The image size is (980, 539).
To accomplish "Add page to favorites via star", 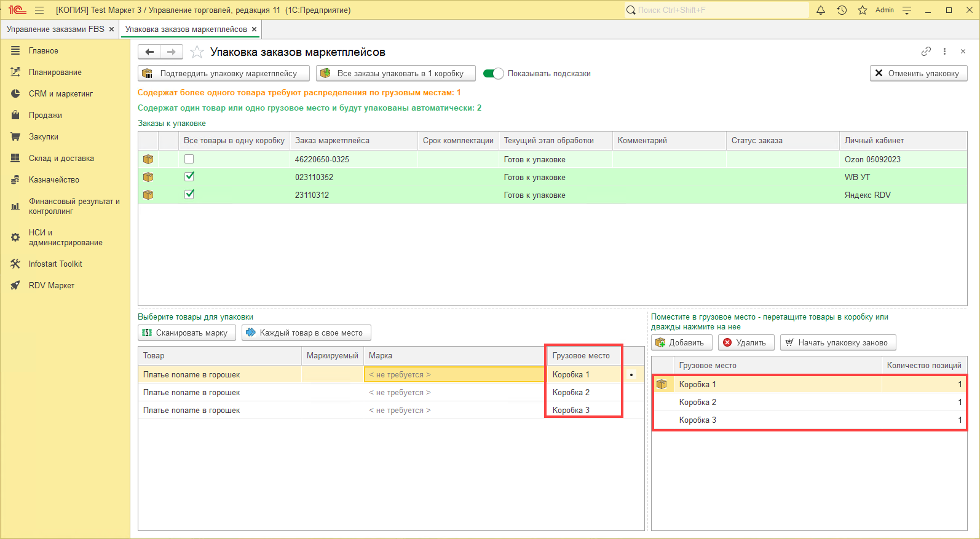I will [197, 52].
